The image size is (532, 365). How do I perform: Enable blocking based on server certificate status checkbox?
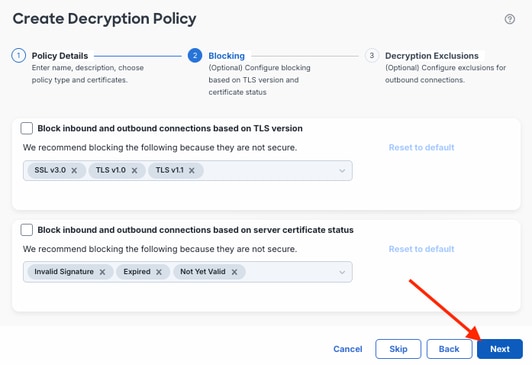click(x=26, y=230)
